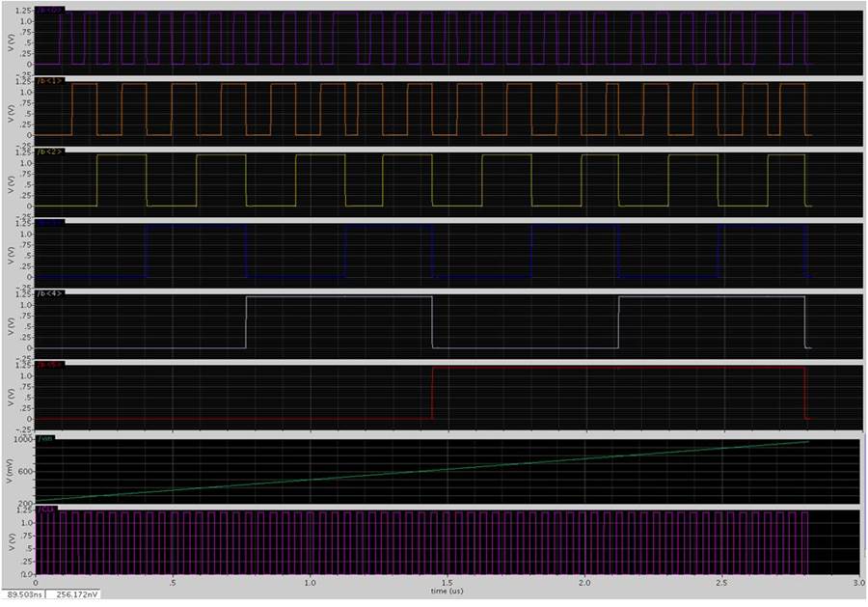Image resolution: width=868 pixels, height=607 pixels.
Task: Select the /b<0> trace label
Action: [48, 11]
